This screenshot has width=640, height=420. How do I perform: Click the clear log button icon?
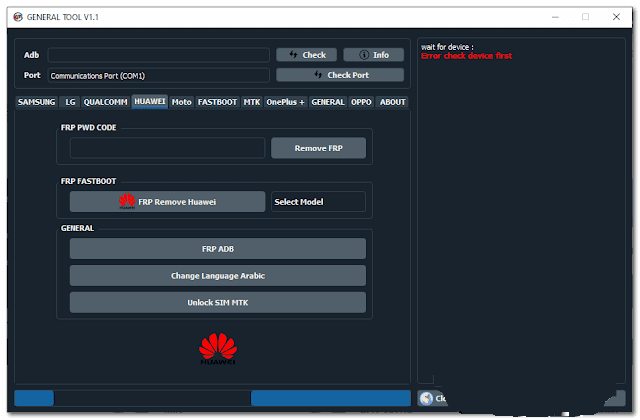[x=427, y=398]
